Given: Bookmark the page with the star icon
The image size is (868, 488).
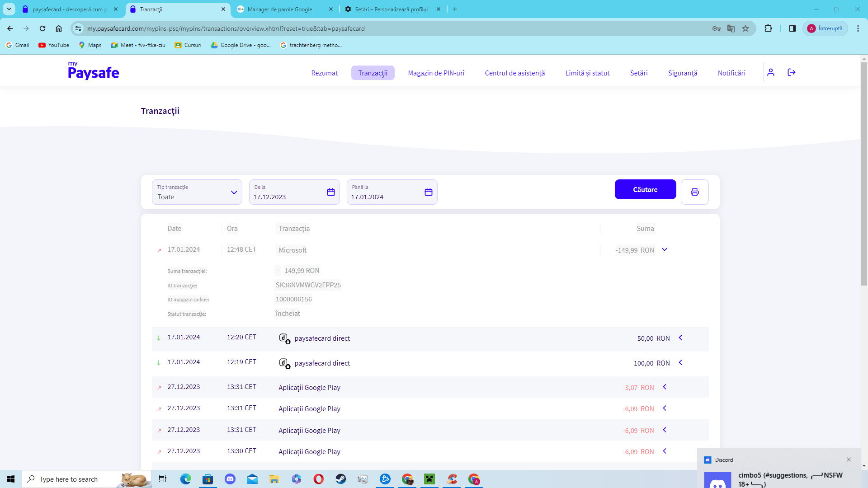Looking at the screenshot, I should click(x=745, y=28).
